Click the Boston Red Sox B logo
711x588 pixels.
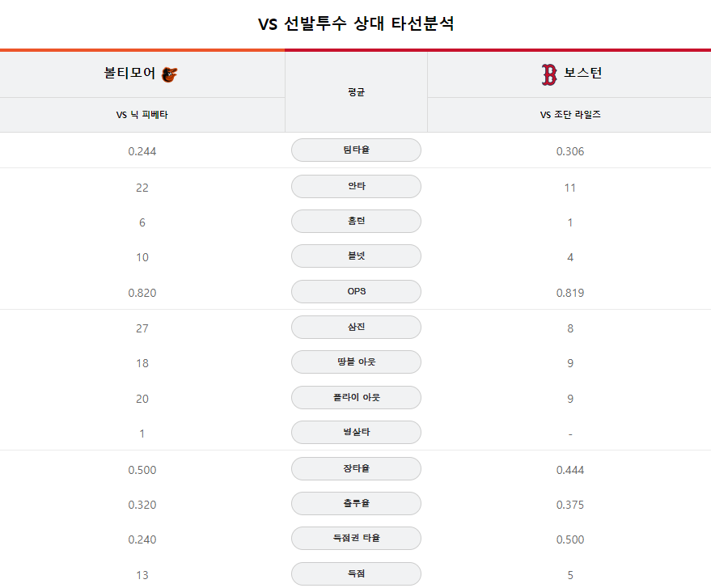pyautogui.click(x=549, y=74)
